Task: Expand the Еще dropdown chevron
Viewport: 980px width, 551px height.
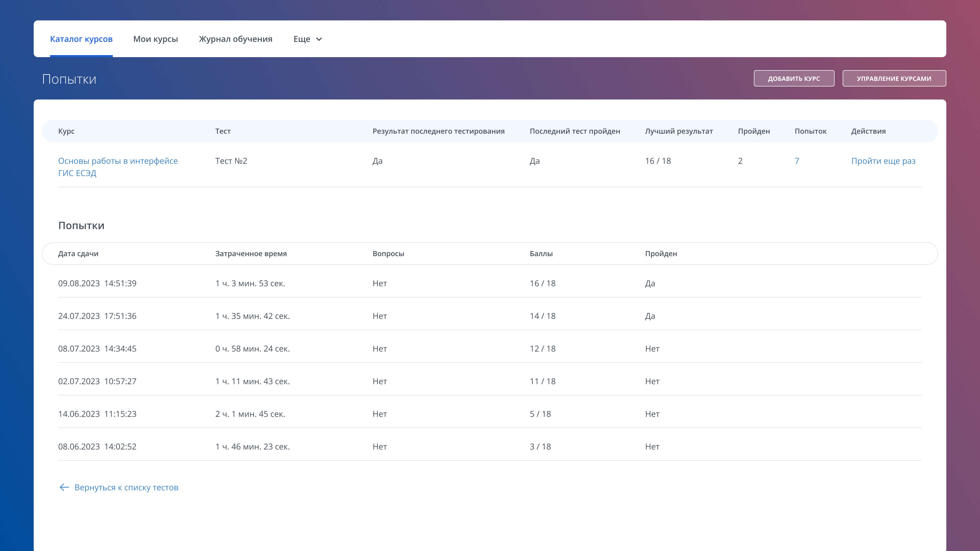Action: pos(319,39)
